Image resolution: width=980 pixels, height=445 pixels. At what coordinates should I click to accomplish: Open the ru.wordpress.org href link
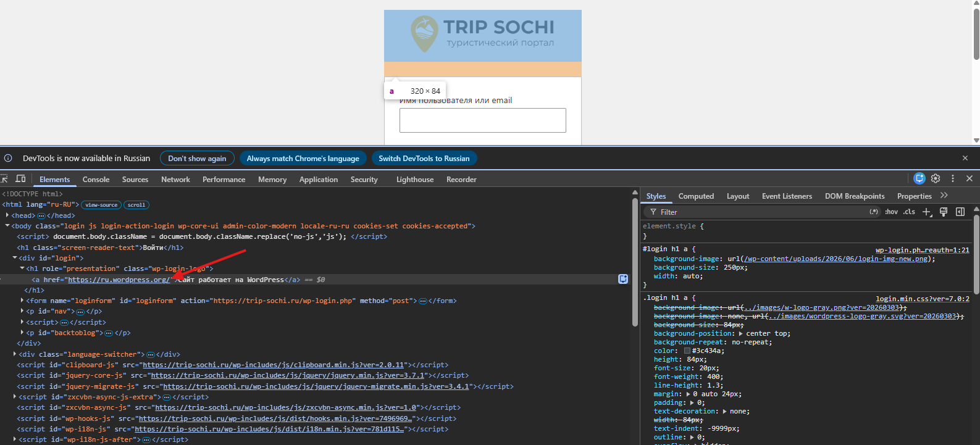tap(119, 280)
